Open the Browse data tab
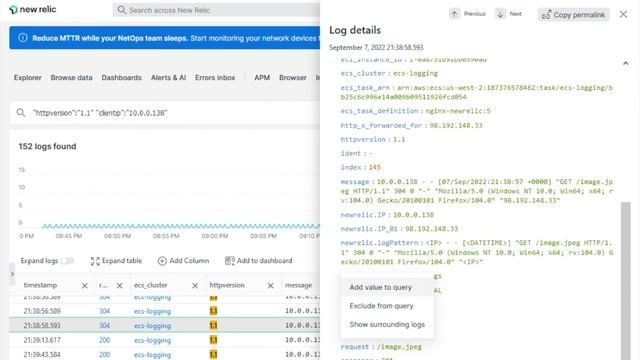Screen dimensions: 640x360 pyautogui.click(x=71, y=78)
